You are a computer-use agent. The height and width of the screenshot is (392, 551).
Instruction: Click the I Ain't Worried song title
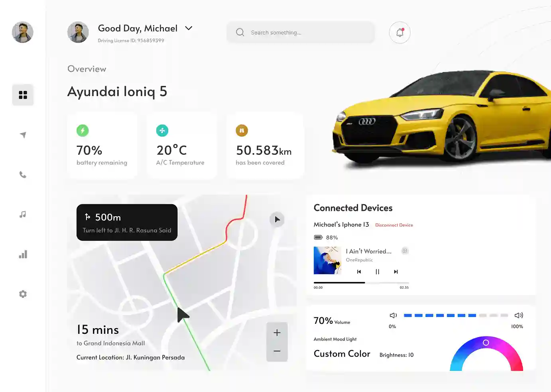(x=369, y=251)
